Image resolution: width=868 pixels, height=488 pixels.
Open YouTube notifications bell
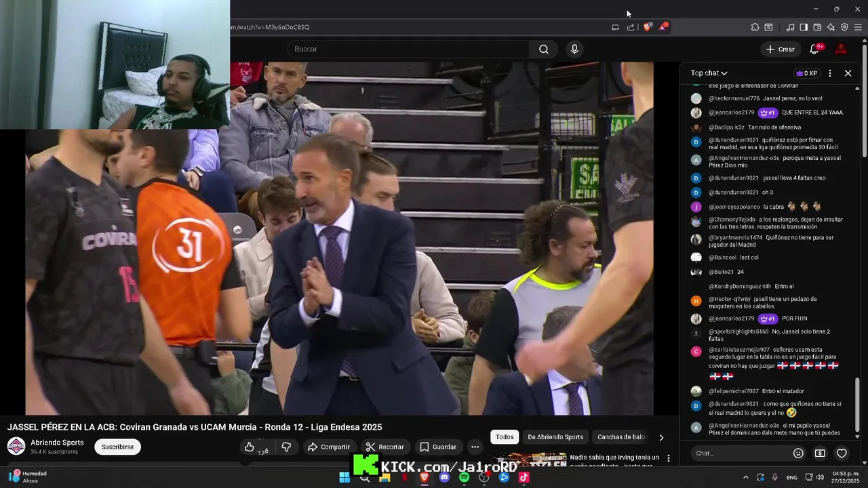816,49
